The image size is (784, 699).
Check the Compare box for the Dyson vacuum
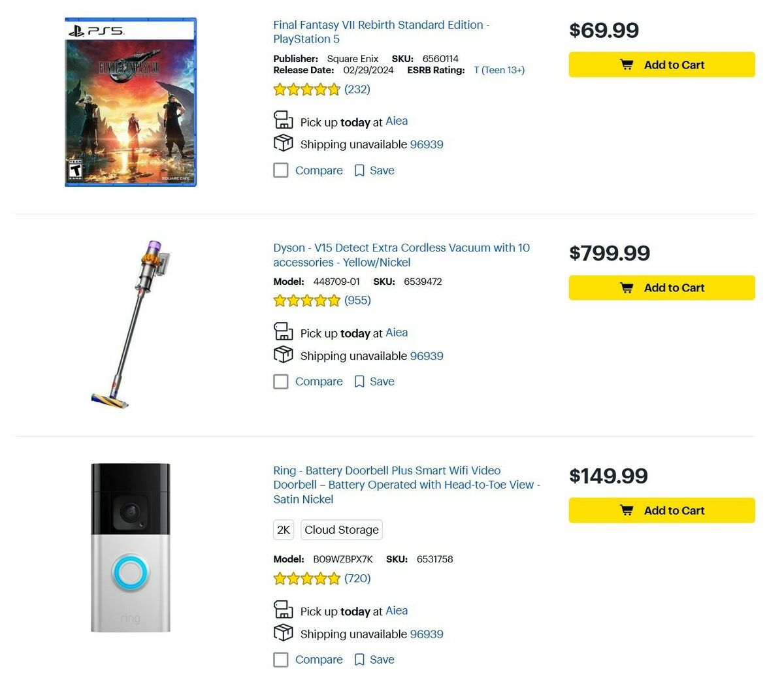pyautogui.click(x=280, y=381)
